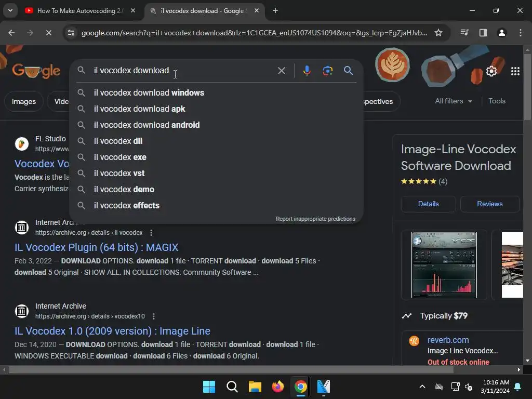Screen dimensions: 532x399
Task: Open media control icon in toolbar
Action: [x=464, y=33]
